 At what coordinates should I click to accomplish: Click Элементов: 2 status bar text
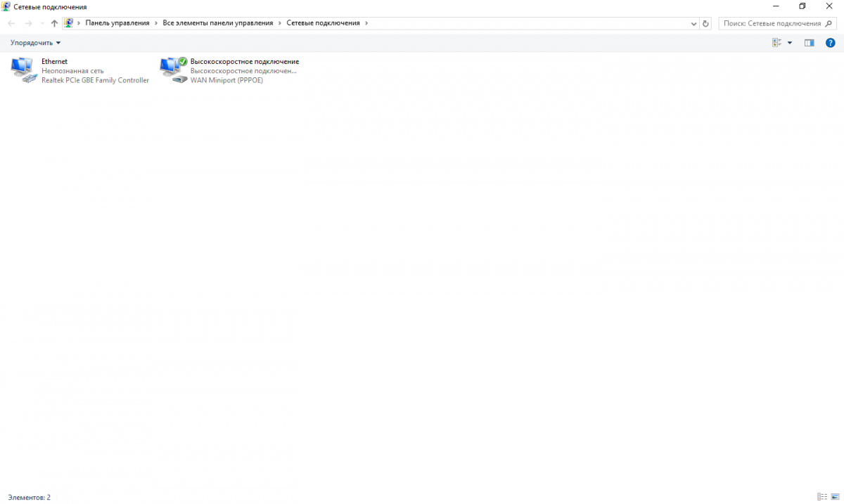click(x=30, y=497)
